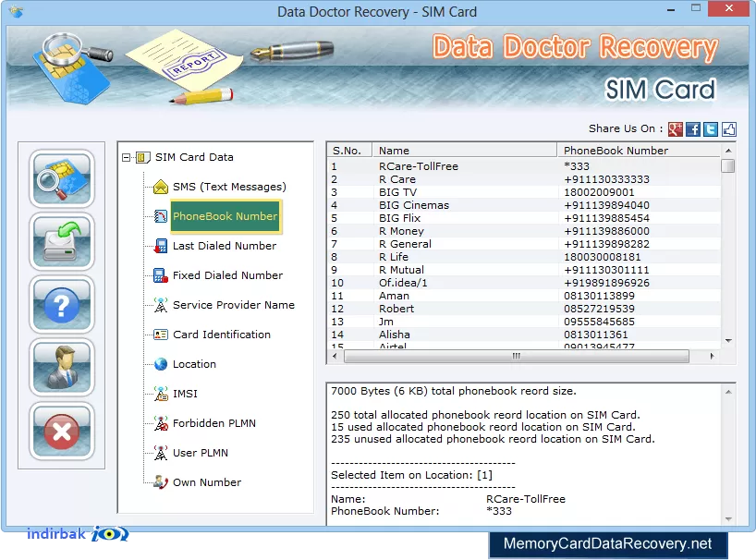Select the R General contact row
756x560 pixels.
[x=524, y=244]
